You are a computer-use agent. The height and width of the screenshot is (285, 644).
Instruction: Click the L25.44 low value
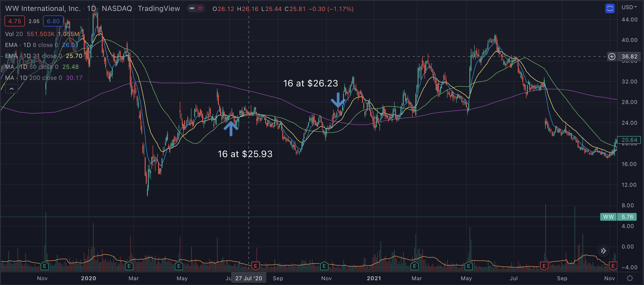click(x=271, y=9)
